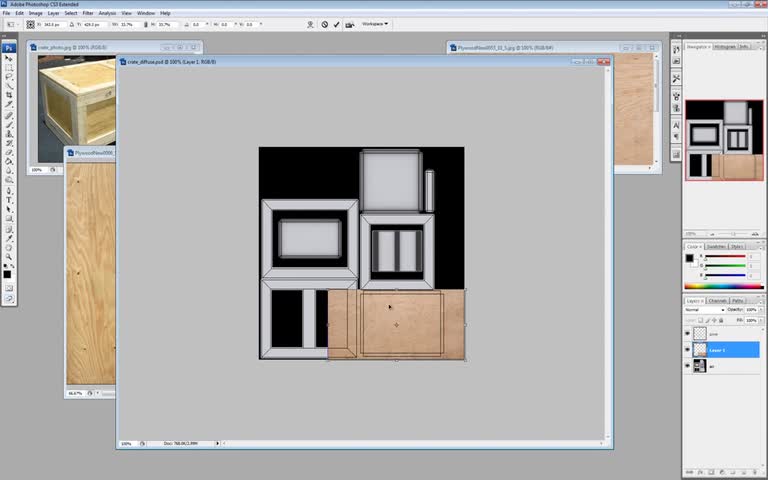Screen dimensions: 768x480
Task: Hide Layer 1 using its eye icon
Action: pyautogui.click(x=687, y=350)
